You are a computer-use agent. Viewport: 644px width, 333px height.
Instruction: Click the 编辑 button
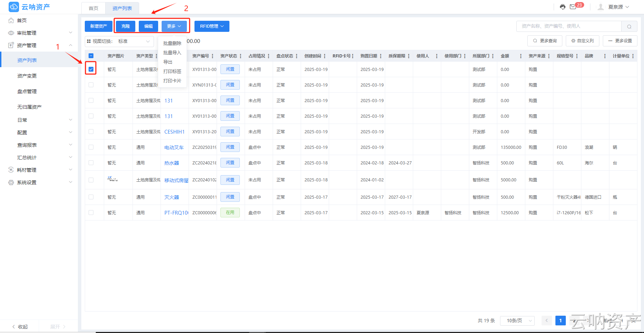pos(148,26)
